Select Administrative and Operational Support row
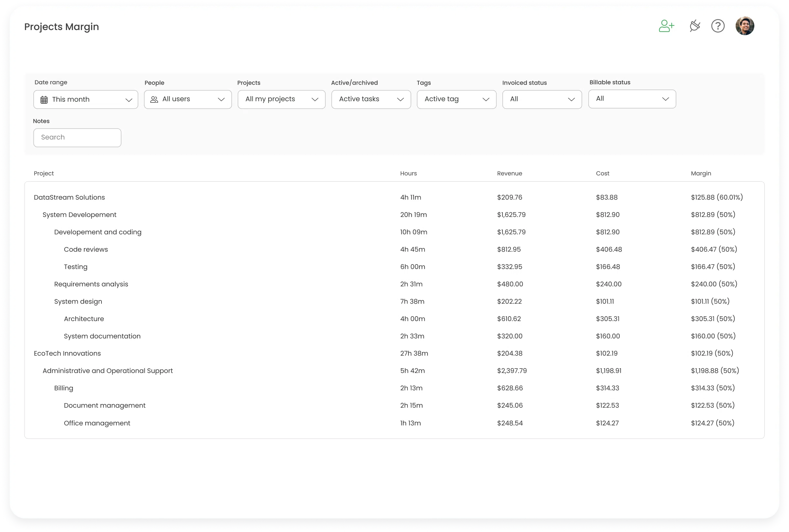Image resolution: width=789 pixels, height=532 pixels. coord(394,370)
